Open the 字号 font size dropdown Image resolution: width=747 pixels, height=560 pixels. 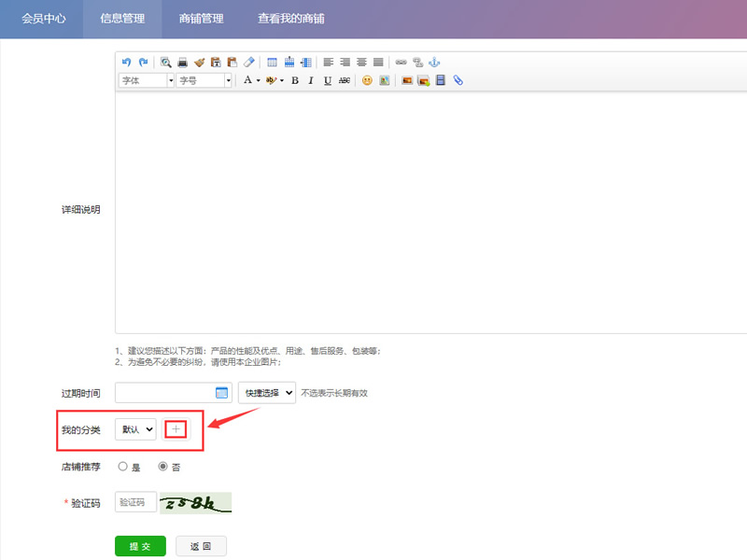204,81
